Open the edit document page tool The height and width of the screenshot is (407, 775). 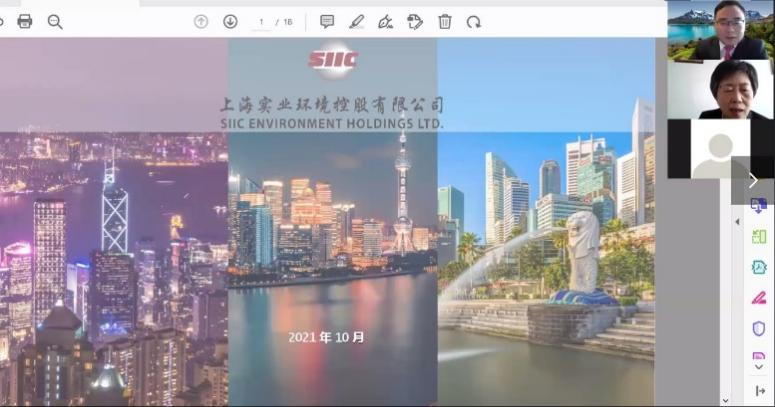(x=415, y=22)
